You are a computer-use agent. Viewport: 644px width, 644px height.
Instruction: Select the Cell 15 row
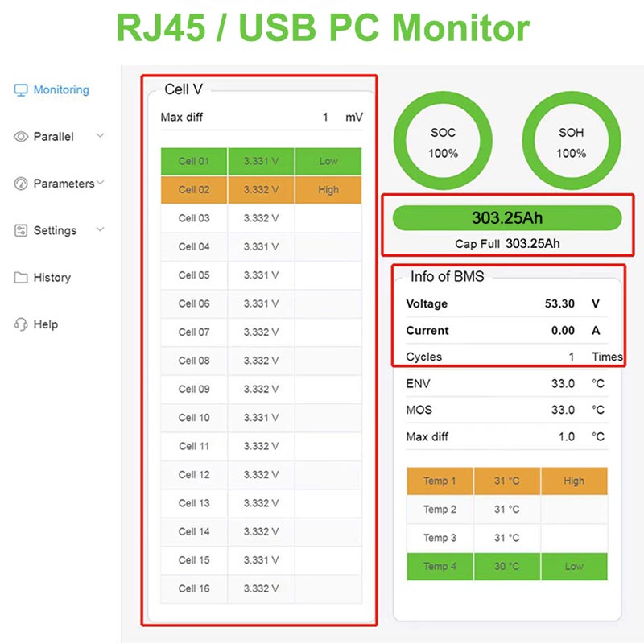tap(261, 560)
